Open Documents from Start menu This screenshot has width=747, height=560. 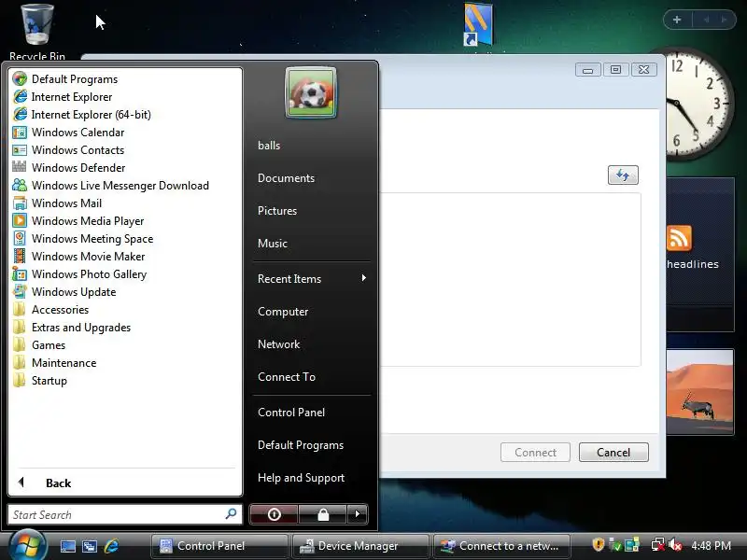(287, 178)
